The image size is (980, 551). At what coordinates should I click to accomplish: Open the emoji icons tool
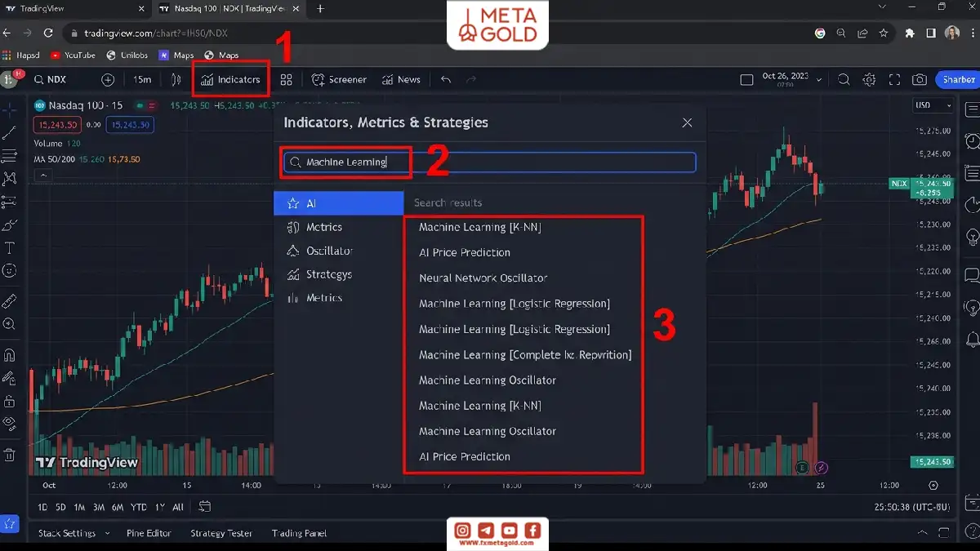click(x=10, y=270)
